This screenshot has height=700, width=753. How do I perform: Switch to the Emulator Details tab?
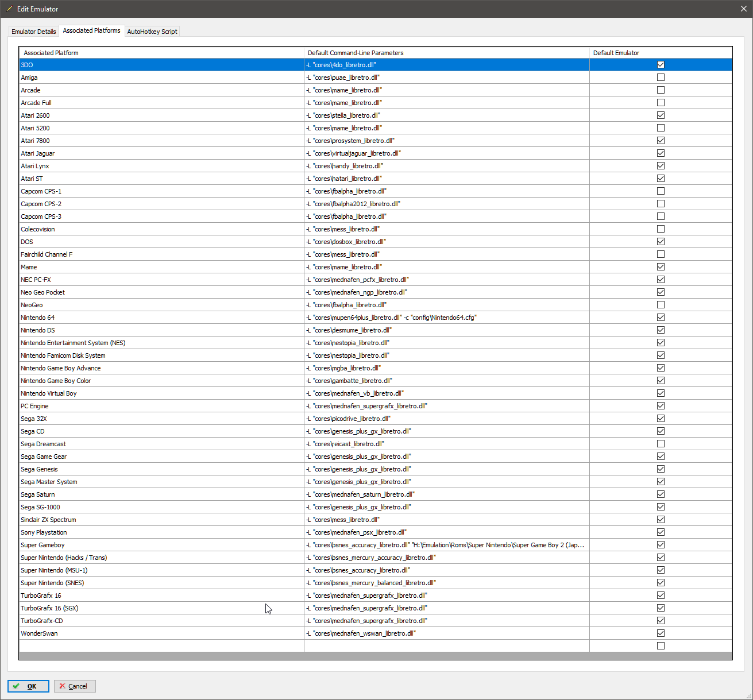click(34, 32)
